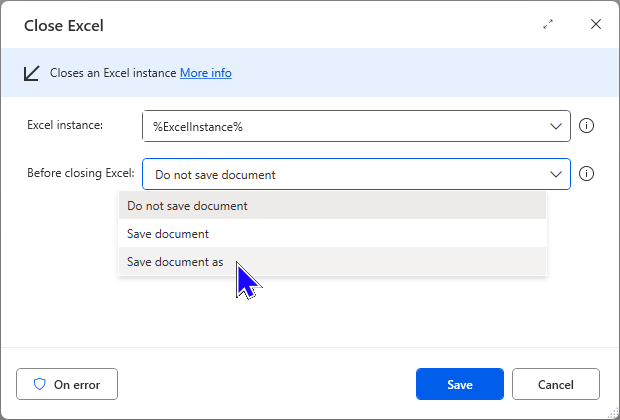The image size is (620, 420).
Task: Select Do not save document option
Action: (x=333, y=206)
